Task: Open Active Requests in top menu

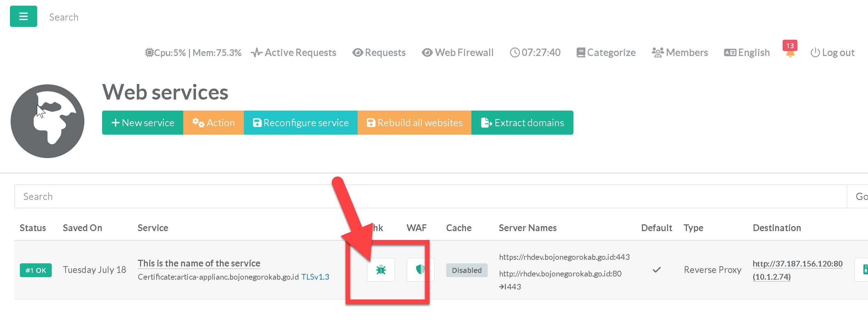Action: 293,53
